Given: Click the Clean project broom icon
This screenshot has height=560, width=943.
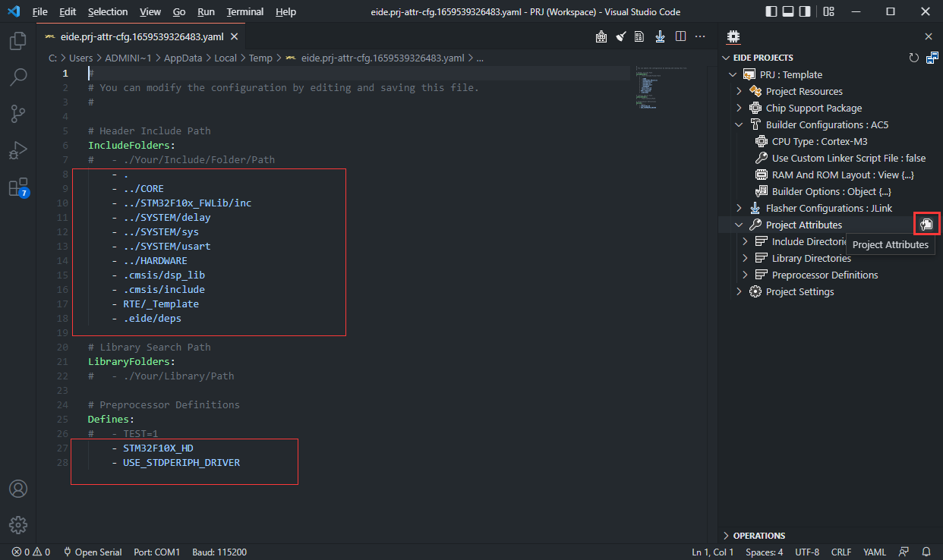Looking at the screenshot, I should coord(620,36).
